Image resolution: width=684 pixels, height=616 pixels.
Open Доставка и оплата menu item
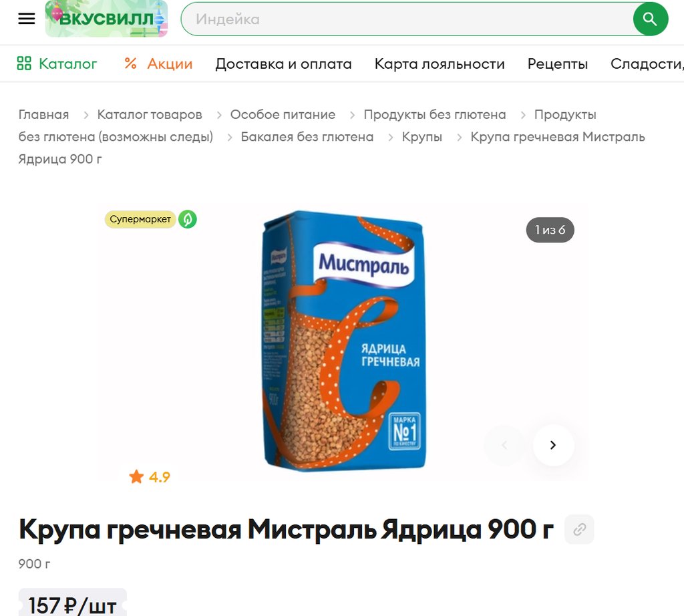tap(283, 63)
